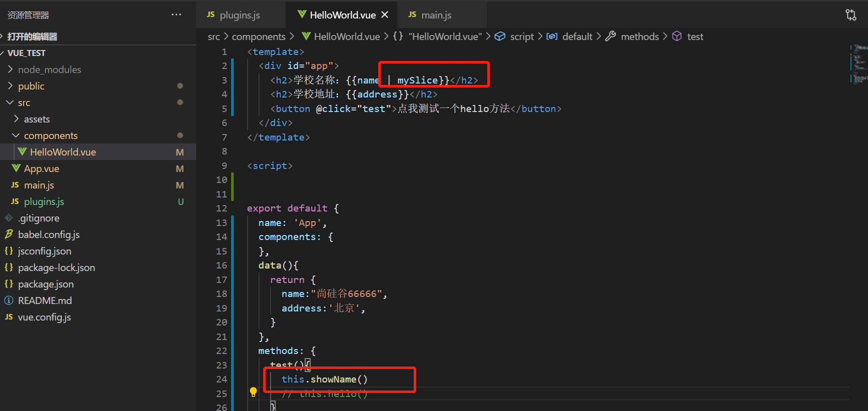868x411 pixels.
Task: Select the HelloWorld.vue editor tab
Action: [x=343, y=15]
